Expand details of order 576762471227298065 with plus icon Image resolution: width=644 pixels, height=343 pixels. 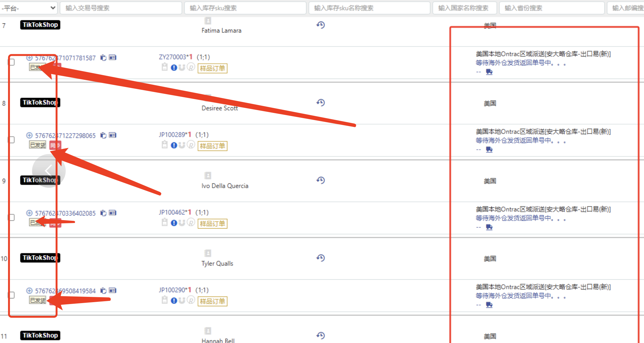click(x=29, y=135)
